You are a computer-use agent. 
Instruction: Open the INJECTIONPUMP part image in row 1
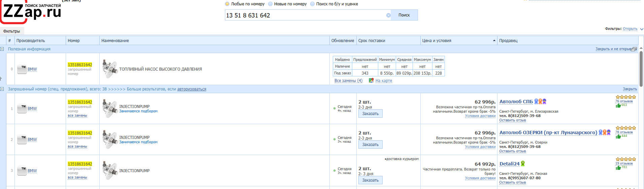(110, 108)
